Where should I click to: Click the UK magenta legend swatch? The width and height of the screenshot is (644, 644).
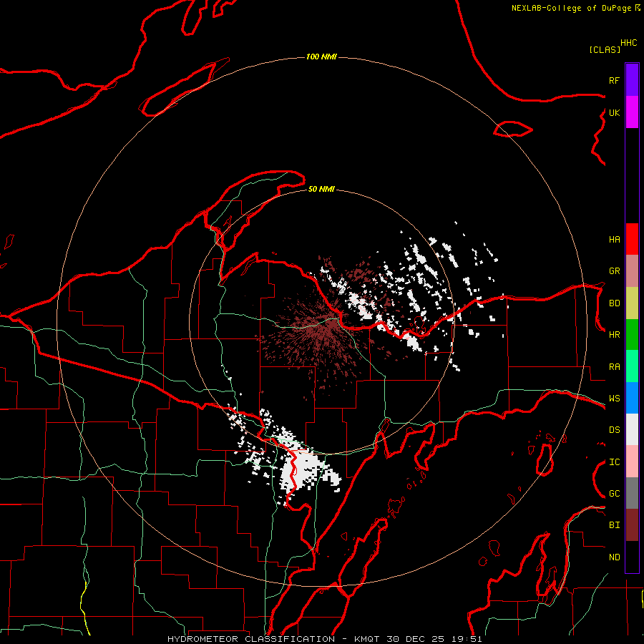[x=632, y=112]
